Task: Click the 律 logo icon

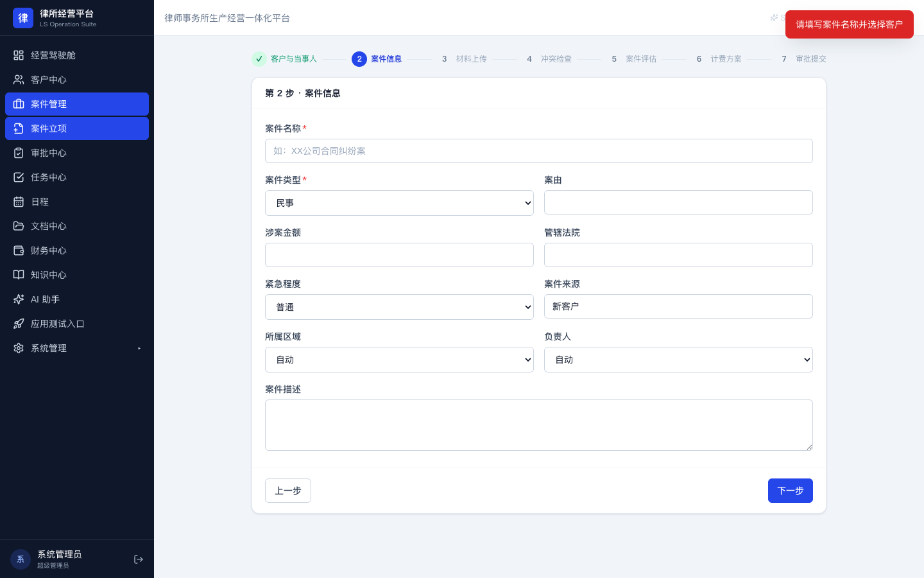Action: click(23, 18)
